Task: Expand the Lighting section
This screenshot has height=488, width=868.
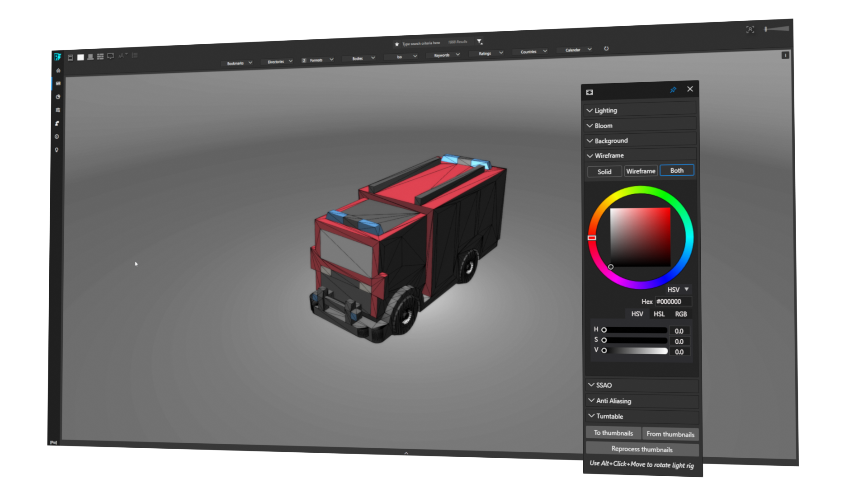Action: tap(606, 110)
